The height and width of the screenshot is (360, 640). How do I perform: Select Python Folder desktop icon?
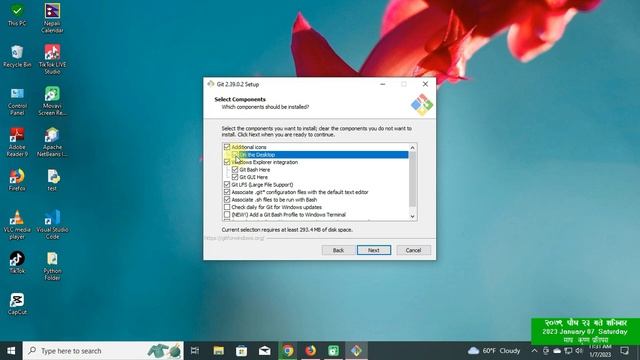pyautogui.click(x=52, y=266)
